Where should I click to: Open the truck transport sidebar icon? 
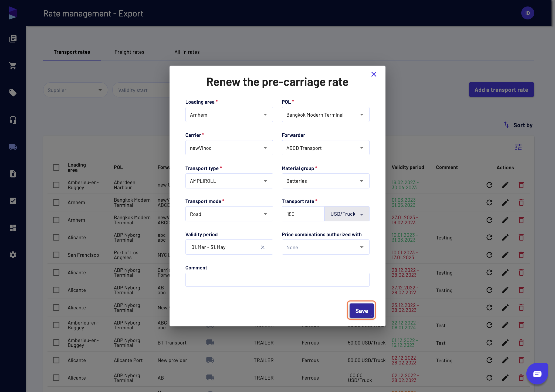(x=13, y=147)
